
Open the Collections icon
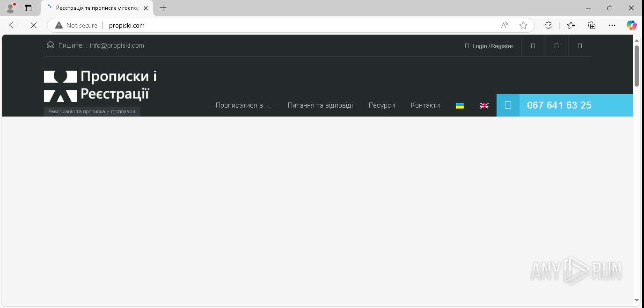point(592,25)
